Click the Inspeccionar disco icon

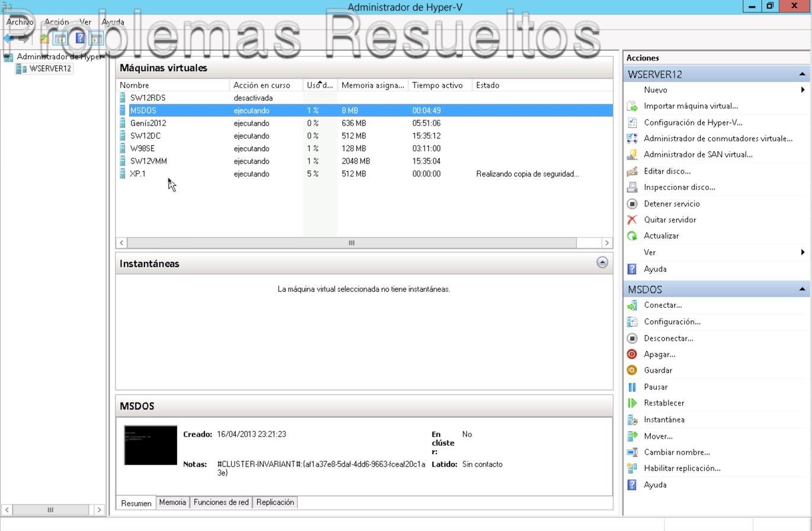tap(632, 187)
